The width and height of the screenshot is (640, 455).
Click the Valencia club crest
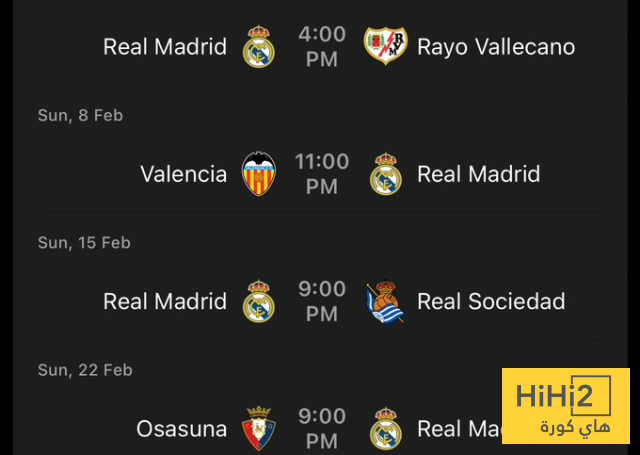point(259,174)
